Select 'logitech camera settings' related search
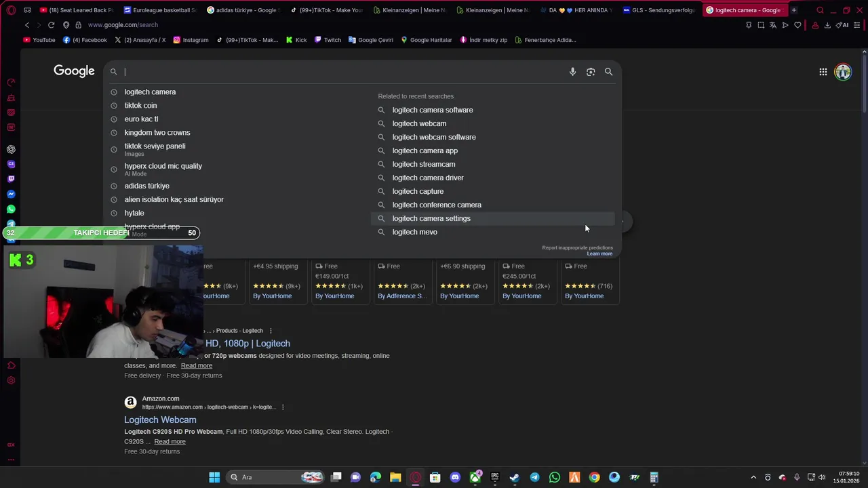Viewport: 868px width, 488px height. tap(493, 218)
